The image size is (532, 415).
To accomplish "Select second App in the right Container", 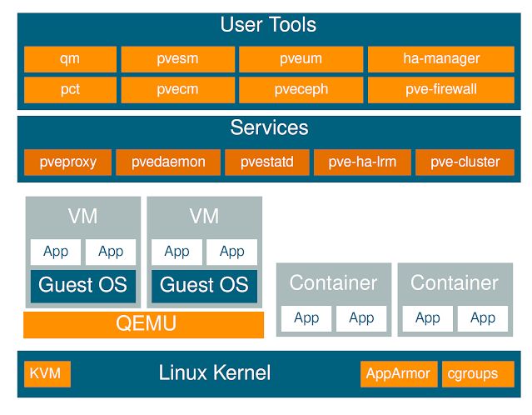I will [483, 318].
